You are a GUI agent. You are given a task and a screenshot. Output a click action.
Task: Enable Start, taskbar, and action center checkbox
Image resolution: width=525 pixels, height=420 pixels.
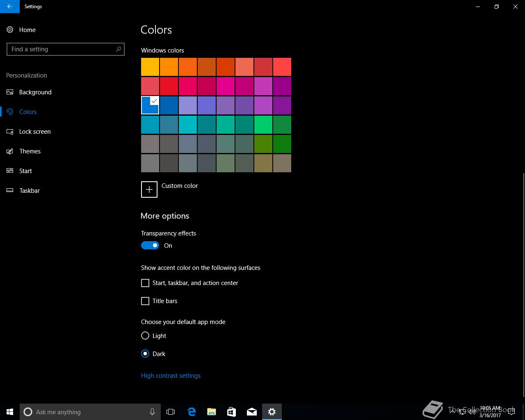tap(145, 283)
